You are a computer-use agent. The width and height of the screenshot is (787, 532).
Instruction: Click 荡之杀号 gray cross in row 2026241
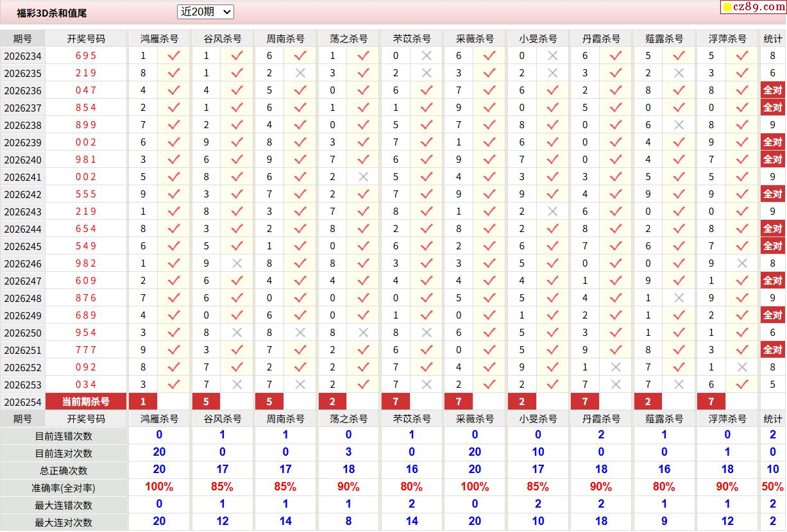364,177
